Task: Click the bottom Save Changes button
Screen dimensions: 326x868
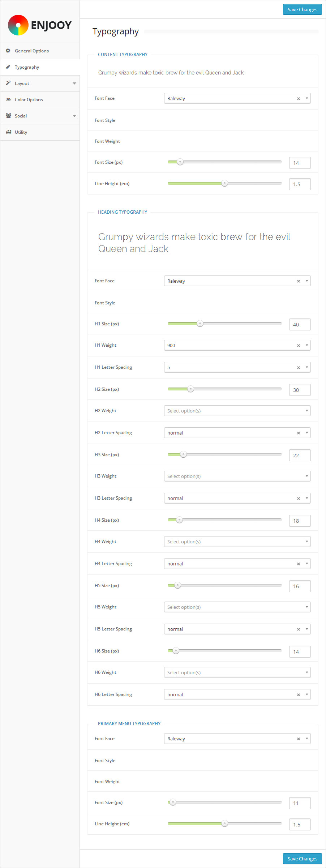Action: (302, 859)
